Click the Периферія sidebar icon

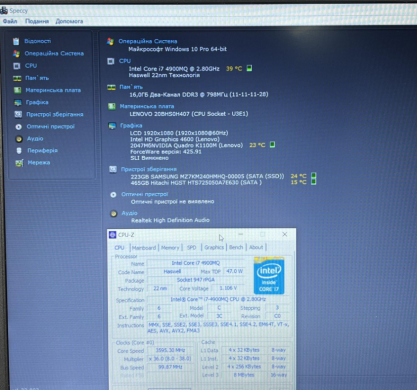[19, 151]
